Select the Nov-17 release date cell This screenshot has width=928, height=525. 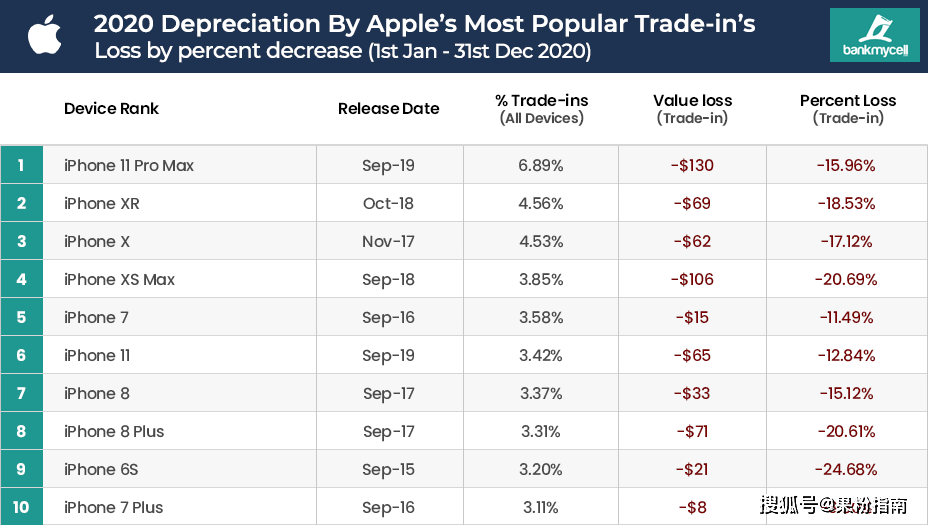(388, 241)
